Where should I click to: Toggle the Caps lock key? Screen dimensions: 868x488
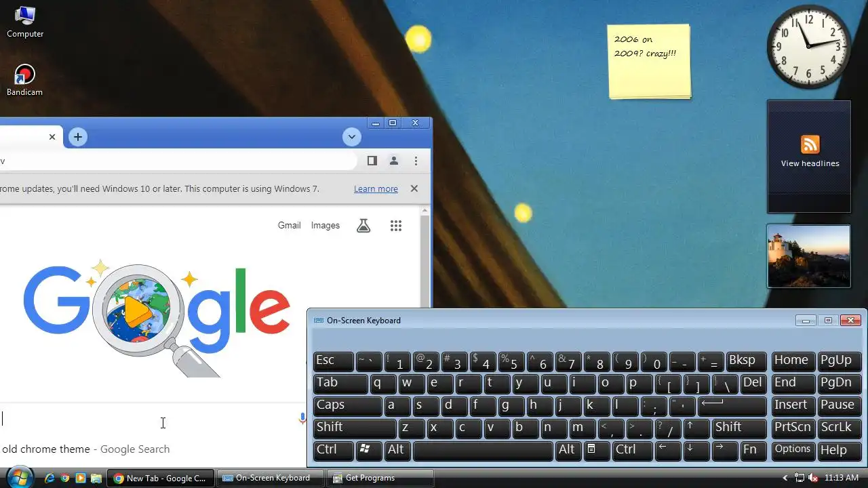[x=347, y=406]
